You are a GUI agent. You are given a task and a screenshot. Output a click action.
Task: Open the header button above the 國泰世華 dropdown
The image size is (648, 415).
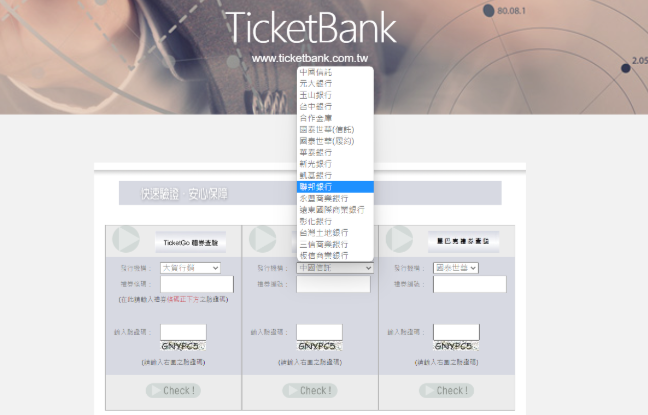point(463,241)
